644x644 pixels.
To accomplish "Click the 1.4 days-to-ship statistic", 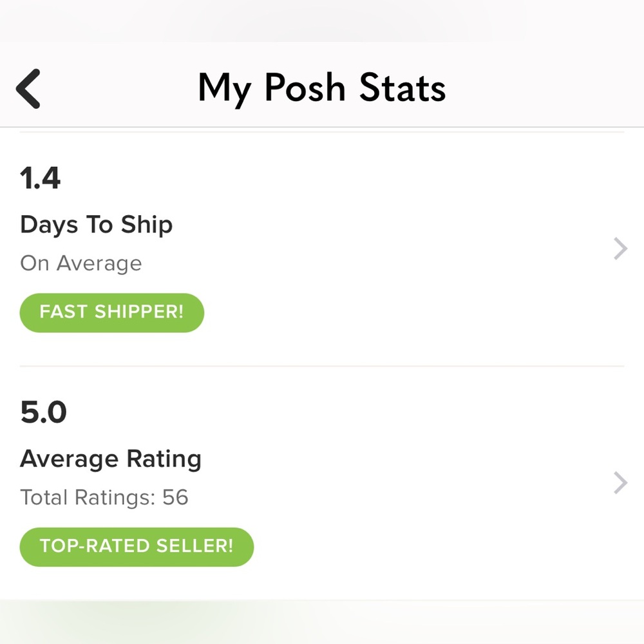I will [x=40, y=178].
